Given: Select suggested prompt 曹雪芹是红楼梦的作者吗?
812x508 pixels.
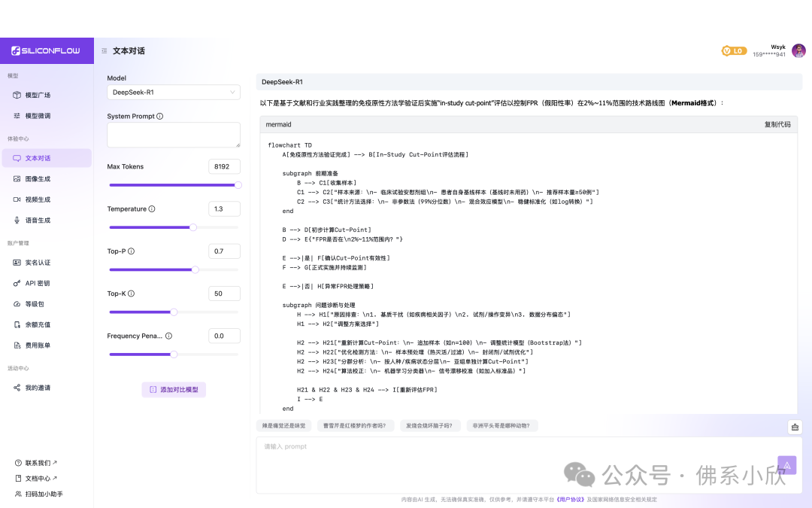Looking at the screenshot, I should (355, 425).
